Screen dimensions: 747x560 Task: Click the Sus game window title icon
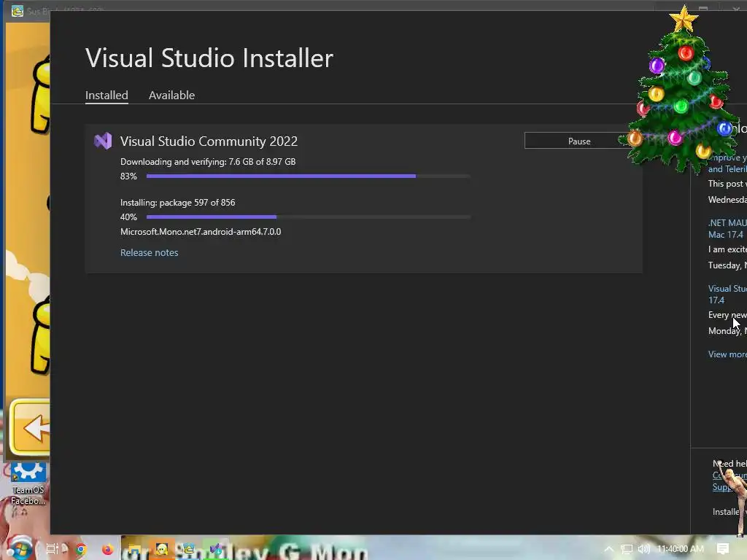(18, 10)
